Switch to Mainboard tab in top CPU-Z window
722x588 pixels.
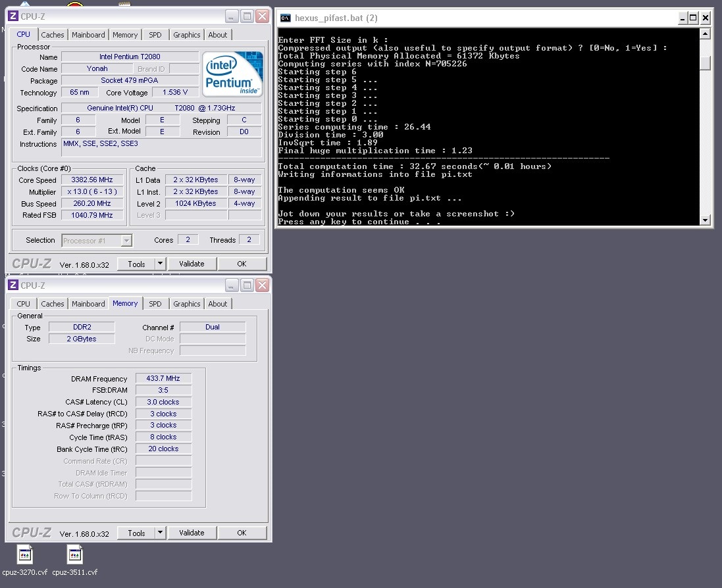pos(88,35)
